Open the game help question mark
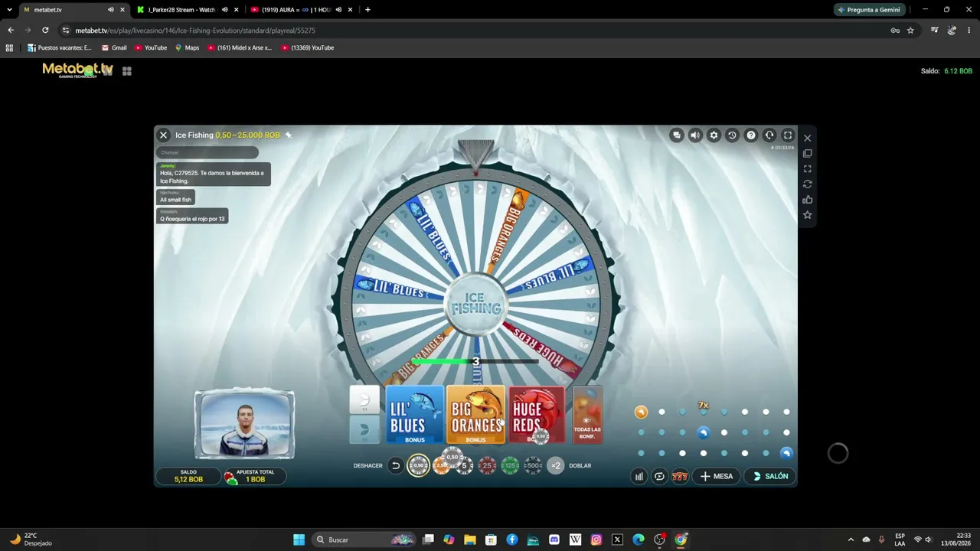The width and height of the screenshot is (980, 551). 751,135
